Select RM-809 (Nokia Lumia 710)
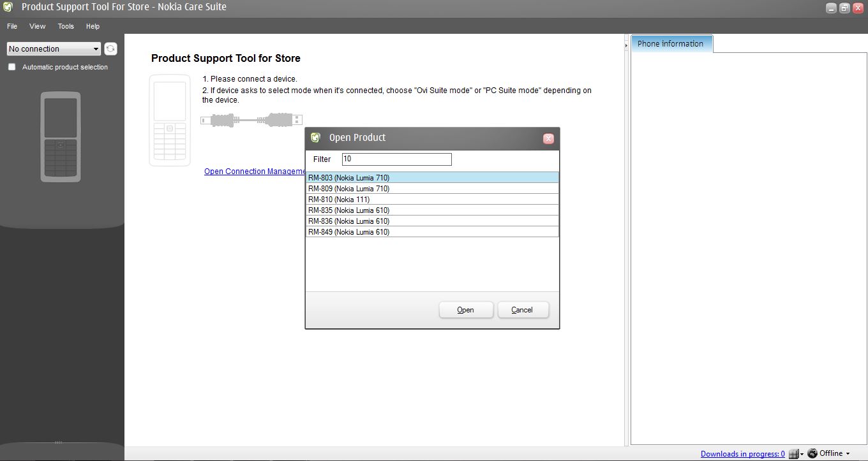 pyautogui.click(x=432, y=189)
